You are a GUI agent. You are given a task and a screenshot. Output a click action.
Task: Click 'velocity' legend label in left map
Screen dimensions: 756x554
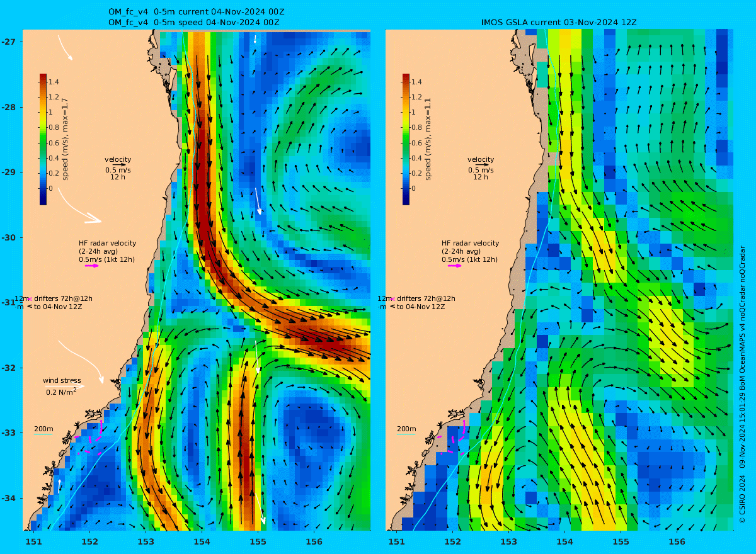(x=118, y=159)
